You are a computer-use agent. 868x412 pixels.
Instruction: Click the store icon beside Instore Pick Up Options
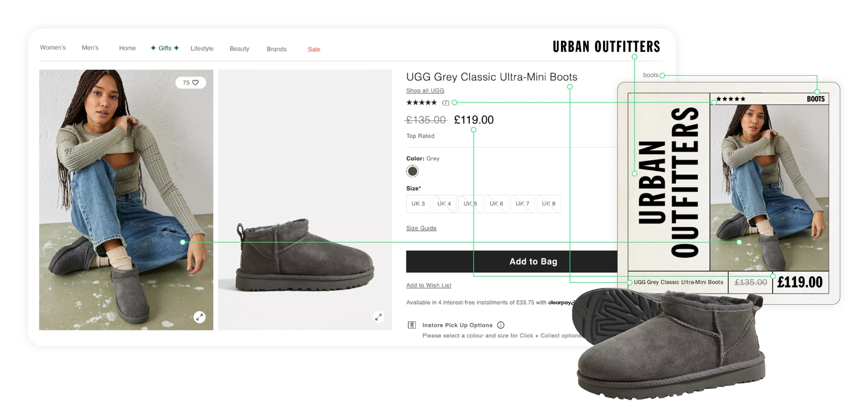[412, 325]
